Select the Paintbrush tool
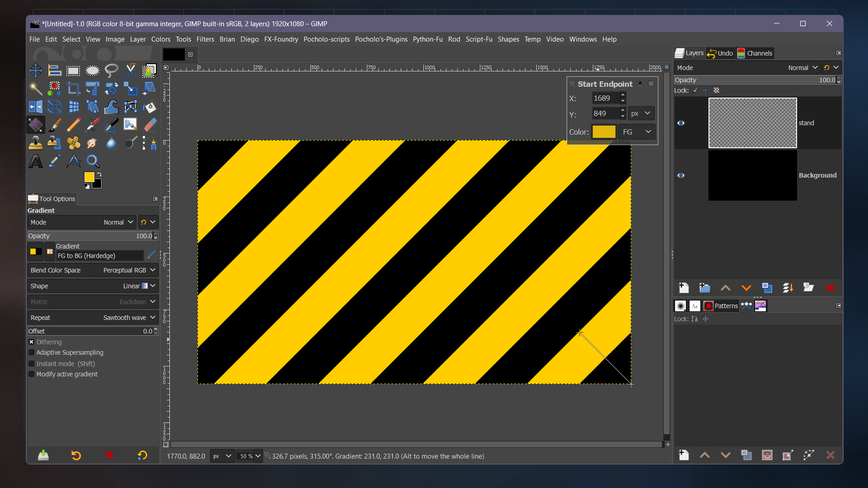The image size is (868, 488). pos(55,125)
